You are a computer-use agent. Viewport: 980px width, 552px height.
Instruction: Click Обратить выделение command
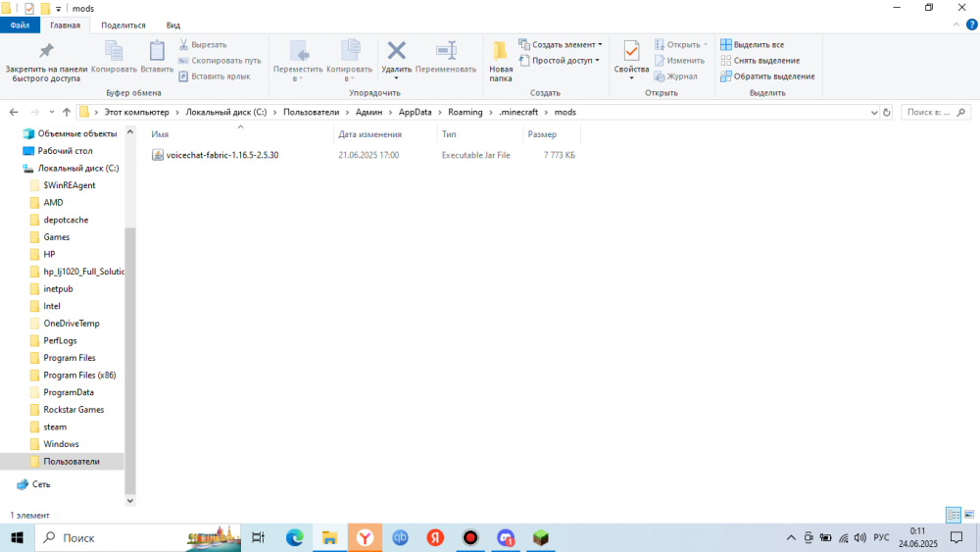(767, 76)
